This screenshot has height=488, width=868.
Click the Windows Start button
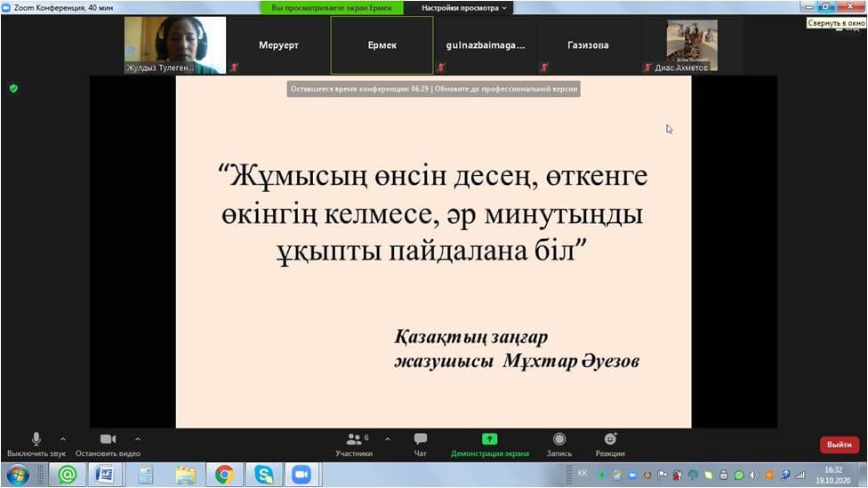pos(17,475)
